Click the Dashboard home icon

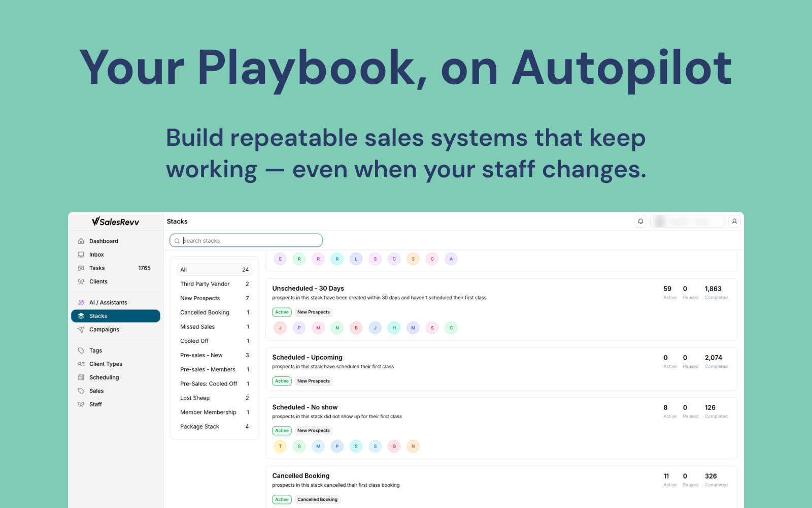pyautogui.click(x=81, y=241)
